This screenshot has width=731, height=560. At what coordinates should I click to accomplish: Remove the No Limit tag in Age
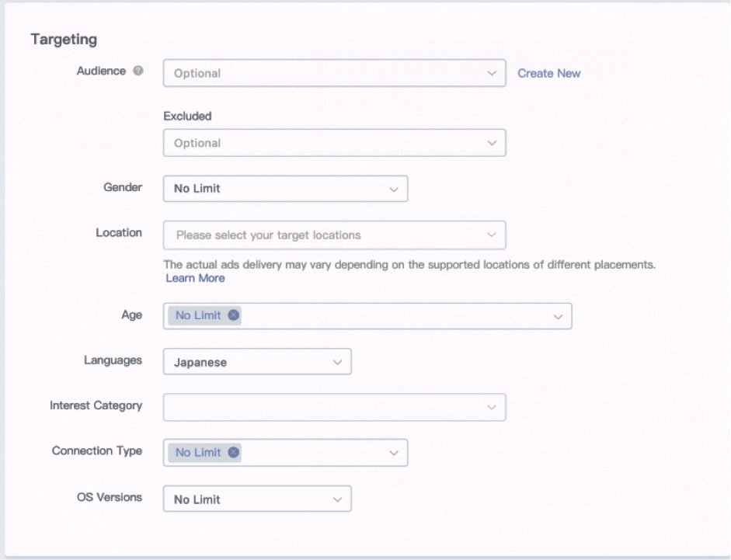(234, 315)
